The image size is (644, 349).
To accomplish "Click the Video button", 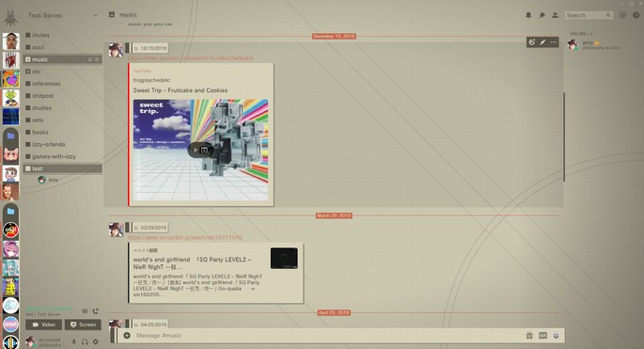I will click(x=43, y=325).
